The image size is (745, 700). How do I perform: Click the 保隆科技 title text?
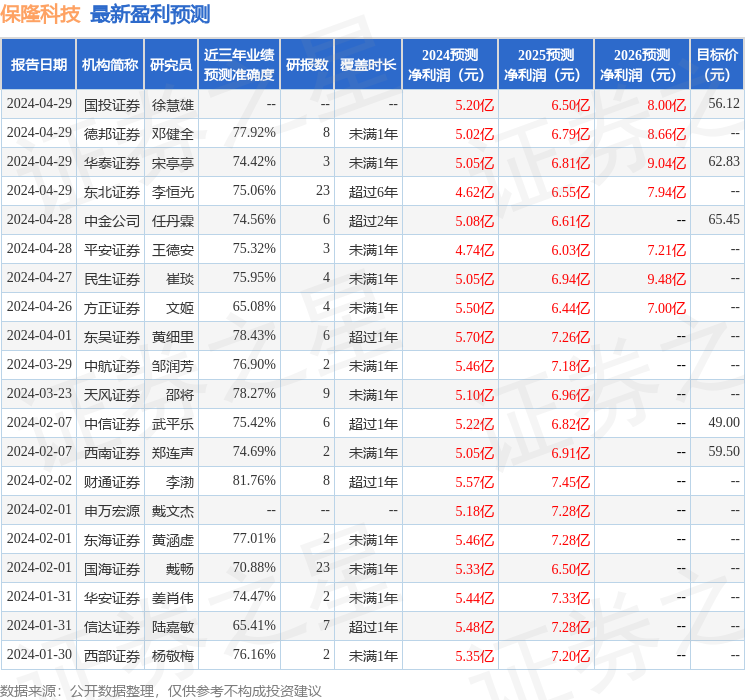[40, 14]
